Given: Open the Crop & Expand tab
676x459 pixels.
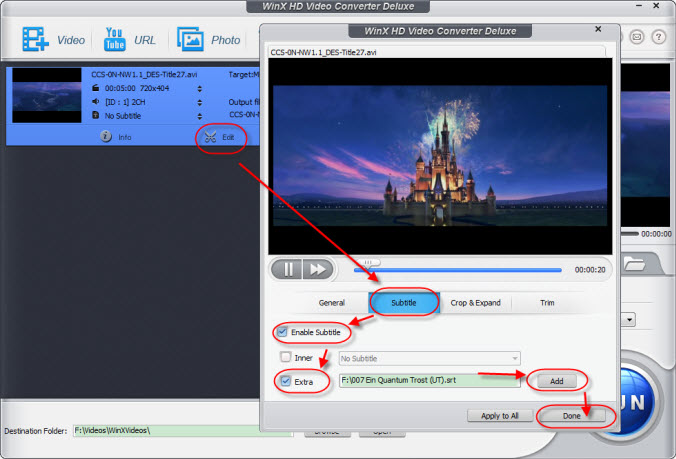Looking at the screenshot, I should click(476, 303).
